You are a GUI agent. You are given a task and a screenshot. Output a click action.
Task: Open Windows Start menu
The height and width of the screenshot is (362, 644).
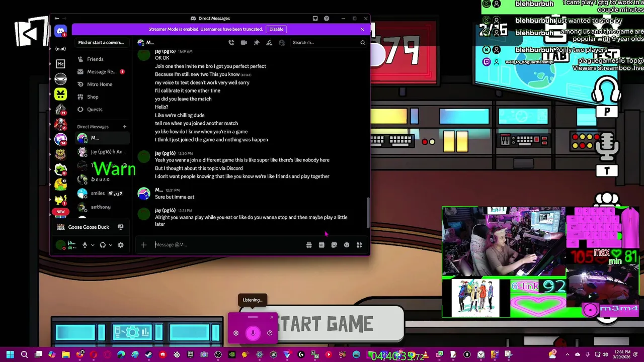[x=10, y=355]
